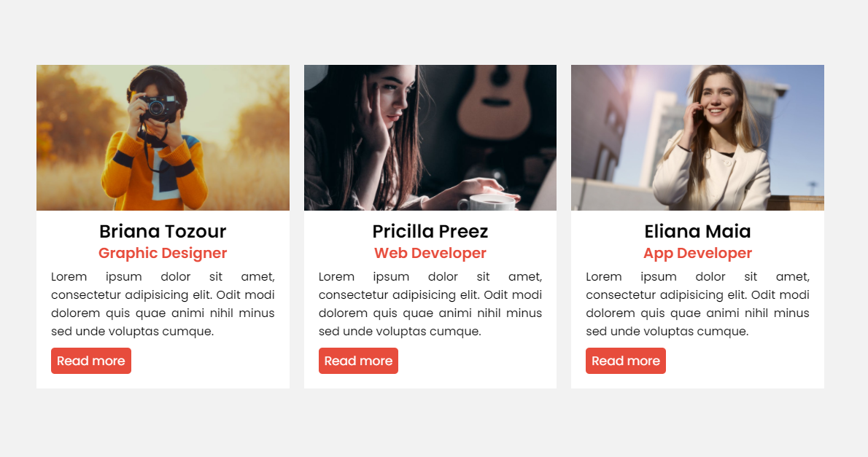This screenshot has height=457, width=868.
Task: Click the App Developer role label
Action: coord(697,254)
